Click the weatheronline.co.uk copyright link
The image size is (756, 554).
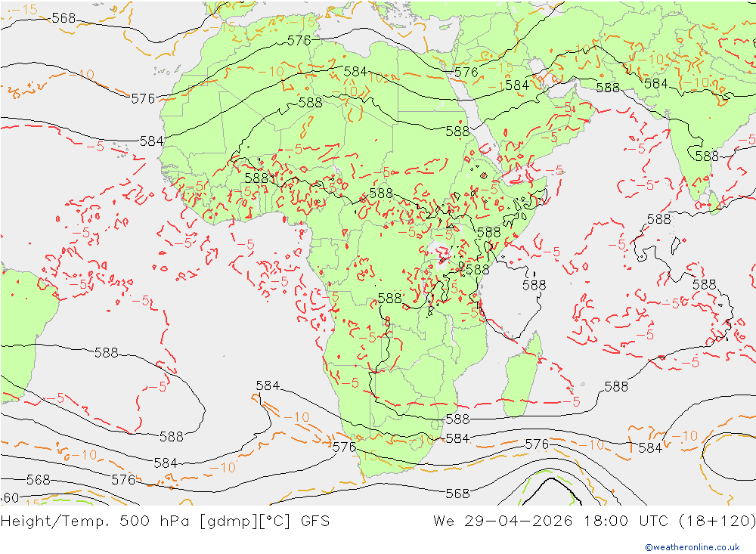point(692,546)
